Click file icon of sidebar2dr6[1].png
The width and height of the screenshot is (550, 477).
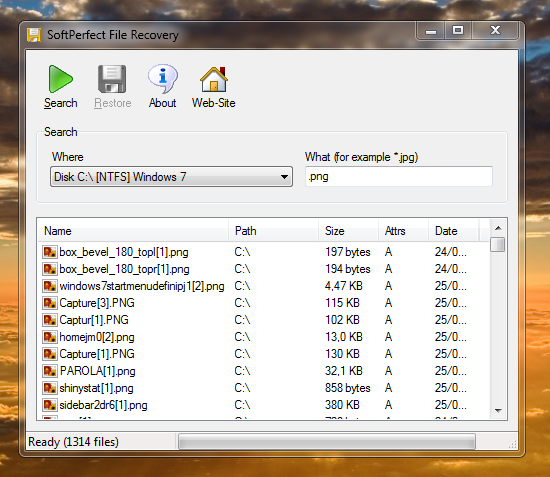coord(49,405)
